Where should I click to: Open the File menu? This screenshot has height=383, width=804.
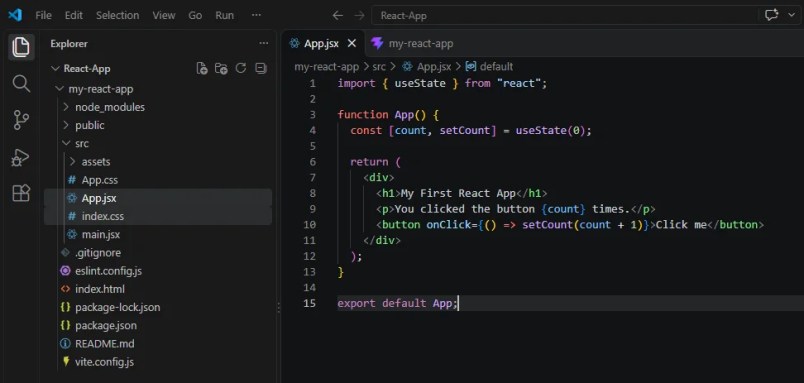click(44, 15)
